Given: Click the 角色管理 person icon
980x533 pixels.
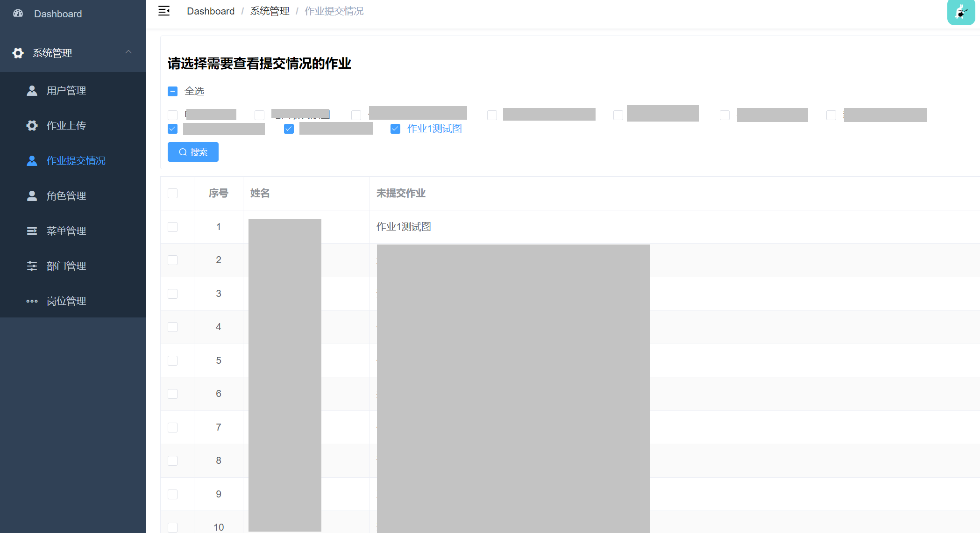Looking at the screenshot, I should pos(32,196).
